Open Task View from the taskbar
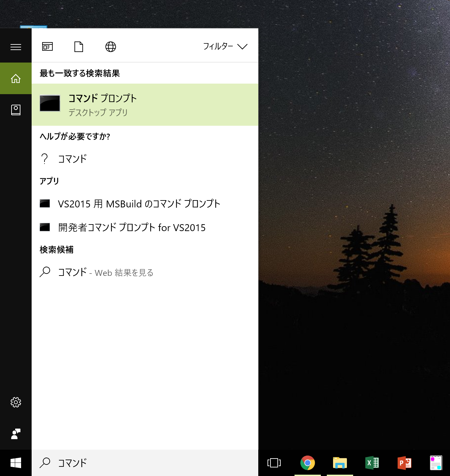This screenshot has height=476, width=450. point(274,463)
